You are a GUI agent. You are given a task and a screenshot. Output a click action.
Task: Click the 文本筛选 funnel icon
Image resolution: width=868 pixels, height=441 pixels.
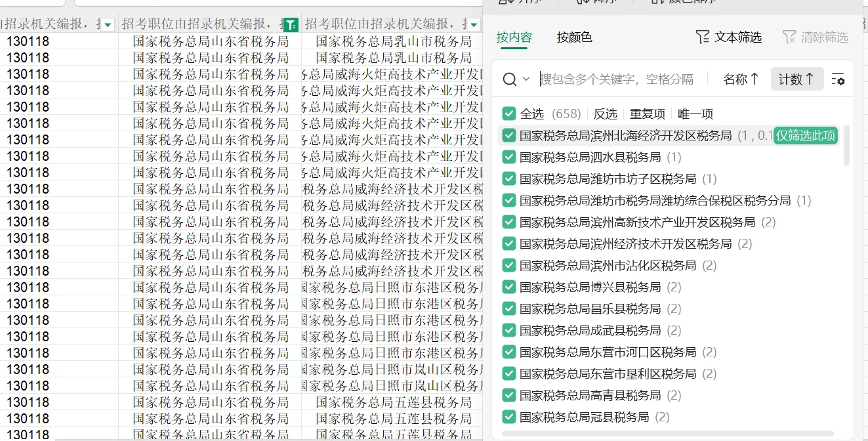click(703, 37)
